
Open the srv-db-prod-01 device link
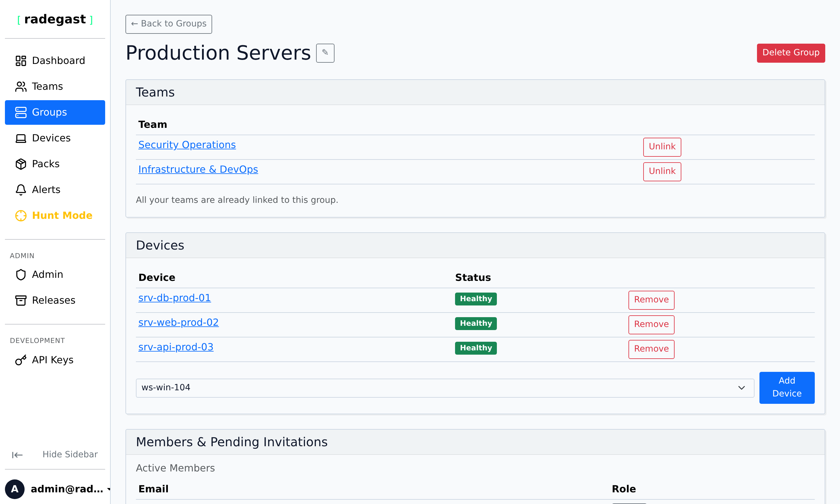[x=174, y=298]
